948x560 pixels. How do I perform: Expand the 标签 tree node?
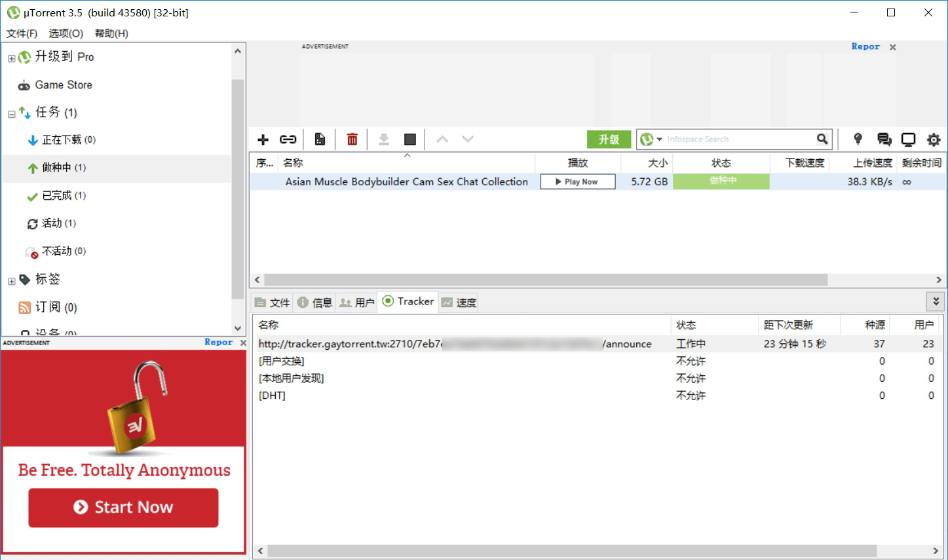(11, 281)
